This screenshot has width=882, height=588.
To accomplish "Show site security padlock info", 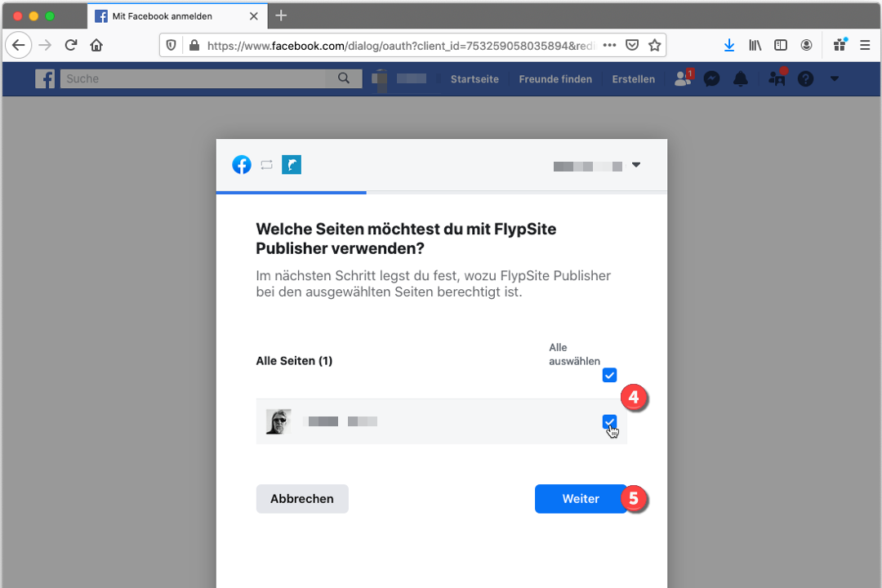I will [194, 46].
